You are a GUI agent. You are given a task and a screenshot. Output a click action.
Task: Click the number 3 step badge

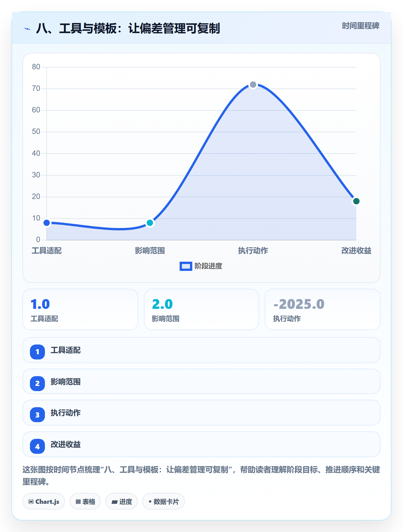click(37, 415)
